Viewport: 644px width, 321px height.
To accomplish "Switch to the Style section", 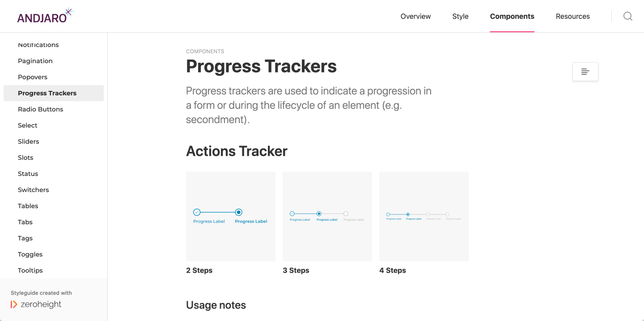I will 460,16.
